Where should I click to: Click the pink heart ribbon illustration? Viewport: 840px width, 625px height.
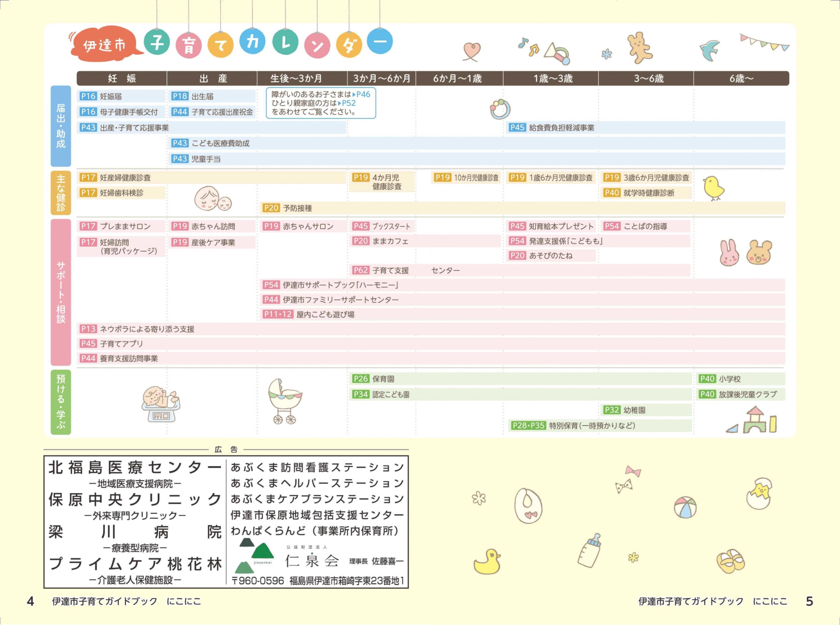(472, 52)
